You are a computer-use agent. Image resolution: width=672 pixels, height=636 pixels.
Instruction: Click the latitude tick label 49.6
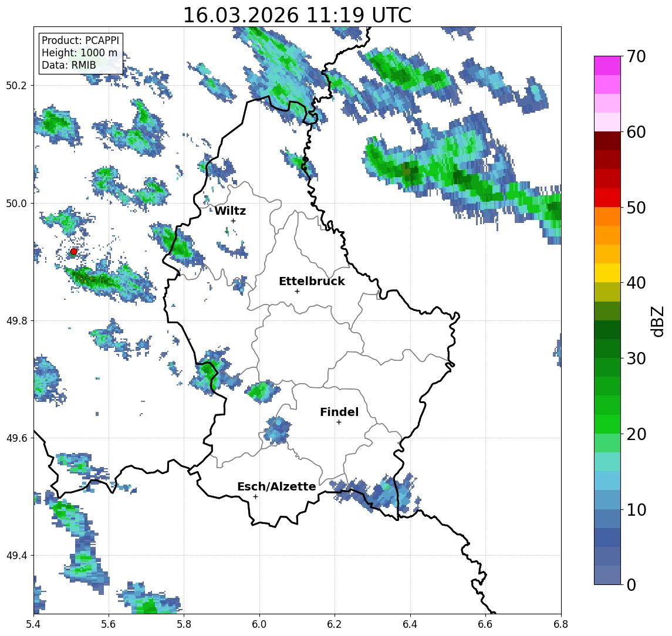16,438
